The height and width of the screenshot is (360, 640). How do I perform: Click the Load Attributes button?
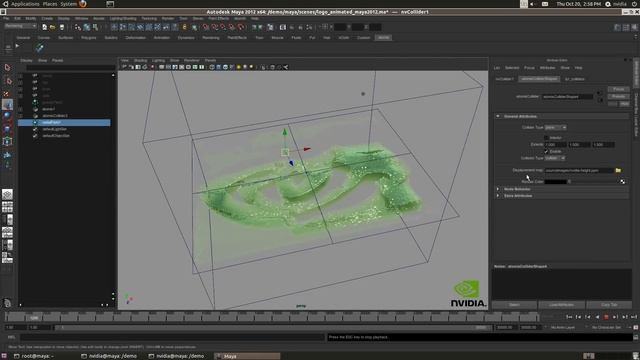(561, 305)
